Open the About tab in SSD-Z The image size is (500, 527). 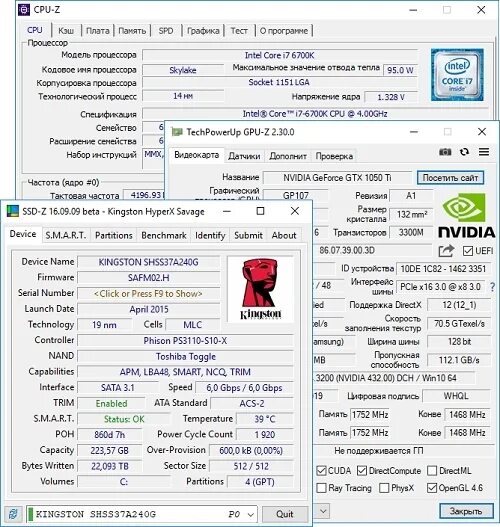point(284,235)
